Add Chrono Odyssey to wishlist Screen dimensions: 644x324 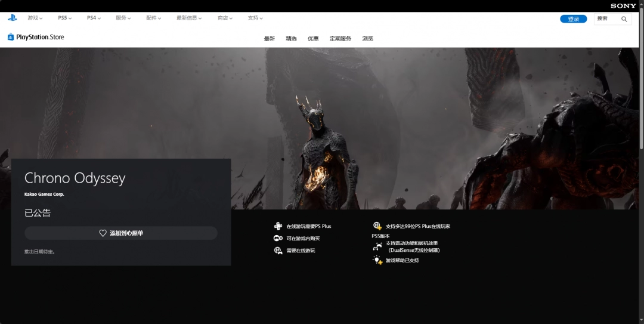pos(121,233)
